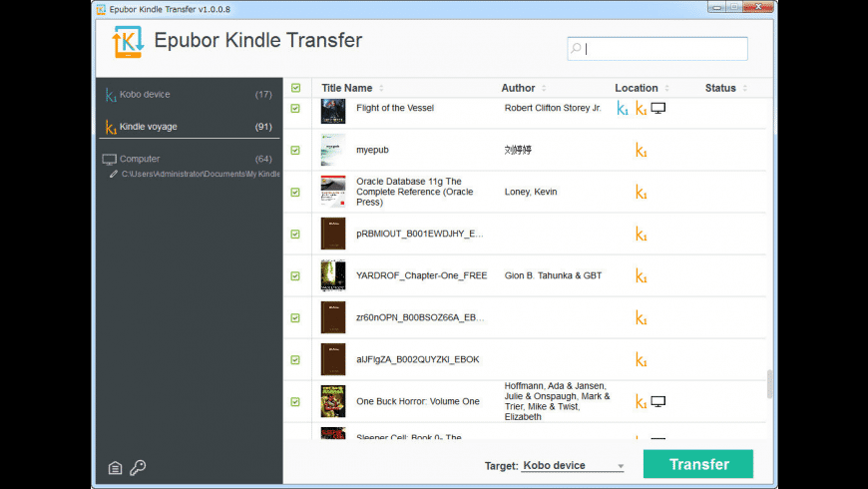The image size is (868, 489).
Task: Uncheck zr60nOPN_B00BSOZ66A book
Action: point(295,318)
